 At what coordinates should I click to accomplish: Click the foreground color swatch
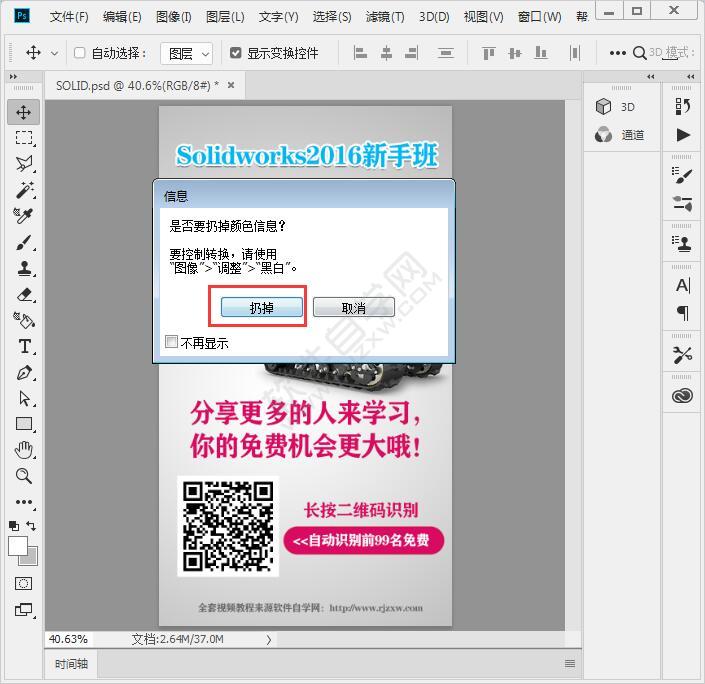(18, 546)
